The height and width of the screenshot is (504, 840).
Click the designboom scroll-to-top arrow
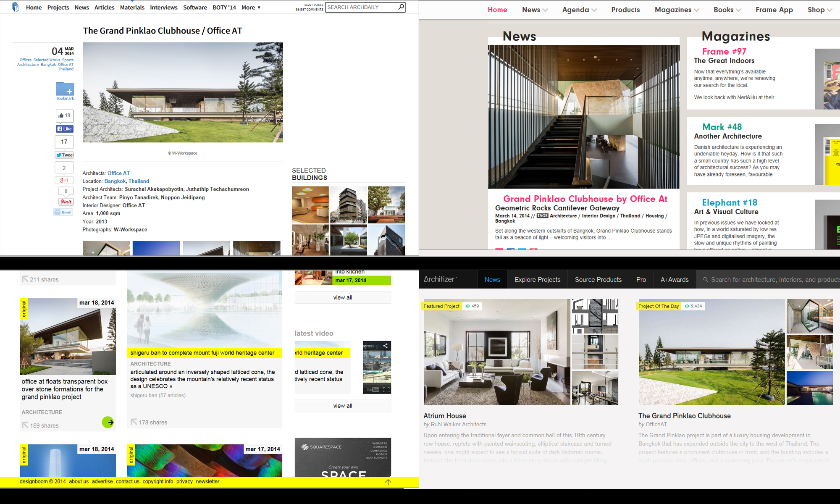(388, 482)
